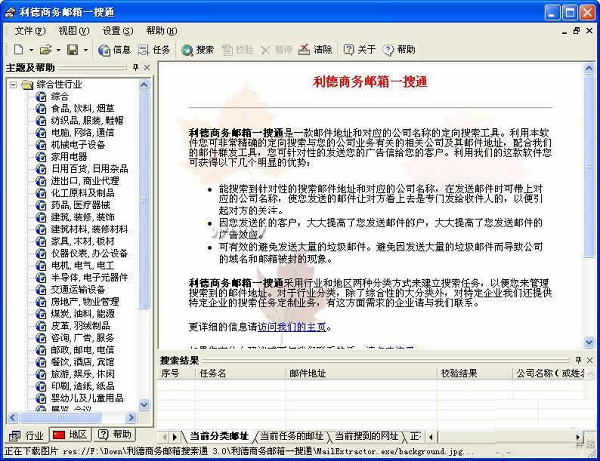Screen dimensions: 600x461
Task: Open 关于 from the toolbar
Action: 359,50
